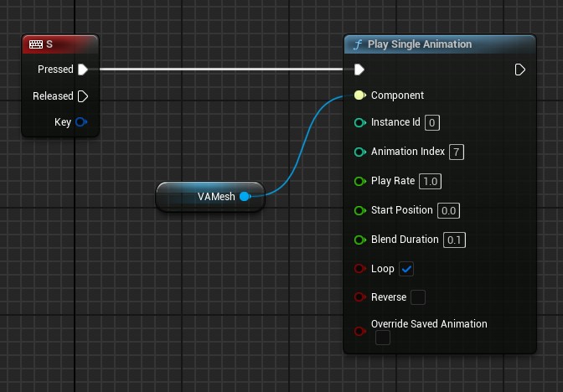Click the Animation Index value field
This screenshot has width=563, height=392.
pos(457,152)
